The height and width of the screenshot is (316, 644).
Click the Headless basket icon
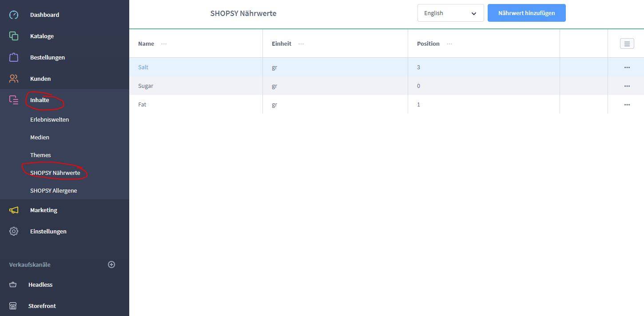(13, 284)
